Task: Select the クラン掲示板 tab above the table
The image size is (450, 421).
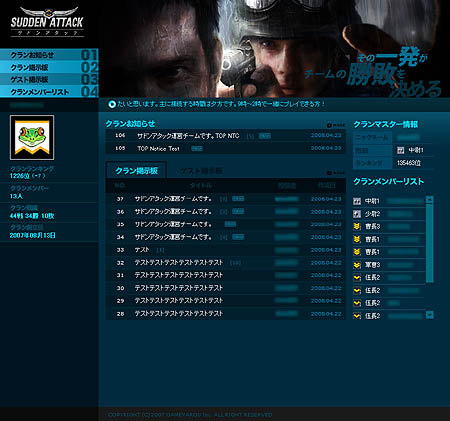Action: point(136,171)
